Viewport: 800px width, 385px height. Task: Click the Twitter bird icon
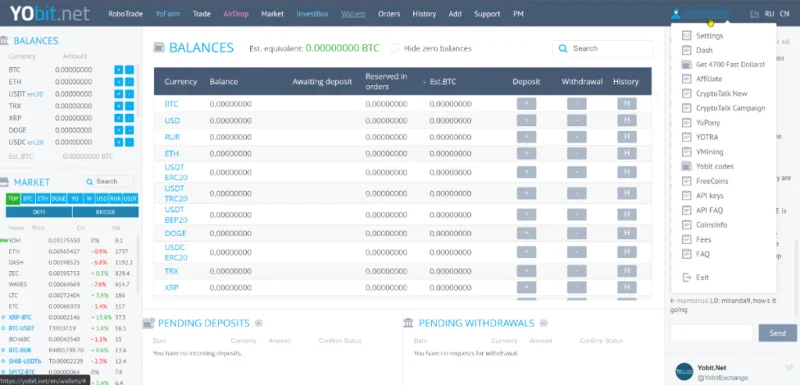click(790, 367)
